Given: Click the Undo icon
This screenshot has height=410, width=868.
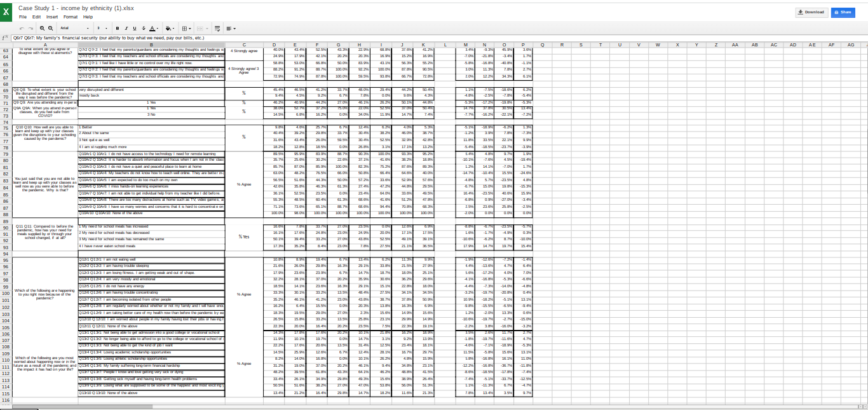Looking at the screenshot, I should (22, 28).
